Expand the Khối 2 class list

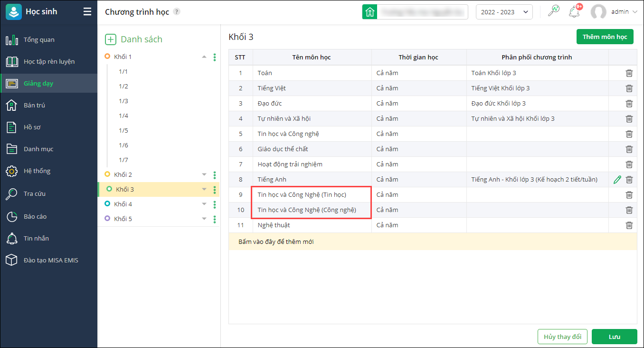pyautogui.click(x=204, y=174)
